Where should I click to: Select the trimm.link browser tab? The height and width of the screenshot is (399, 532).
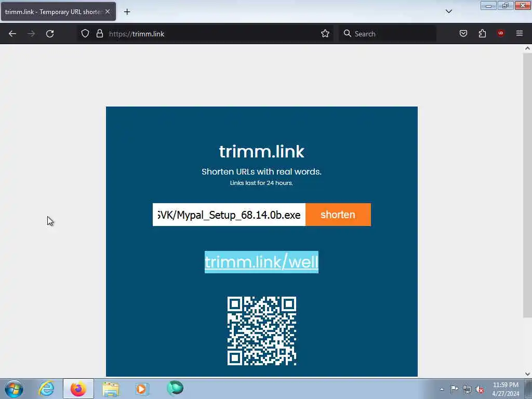tap(58, 12)
